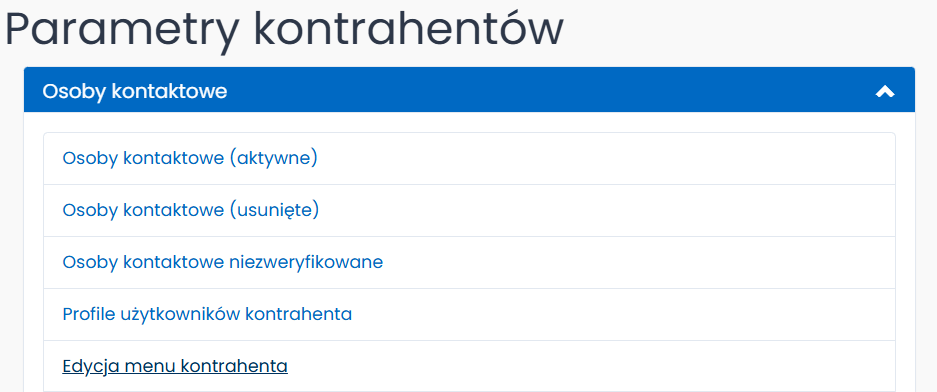This screenshot has width=937, height=392.
Task: View active contacts via the aktywne link
Action: [x=190, y=158]
